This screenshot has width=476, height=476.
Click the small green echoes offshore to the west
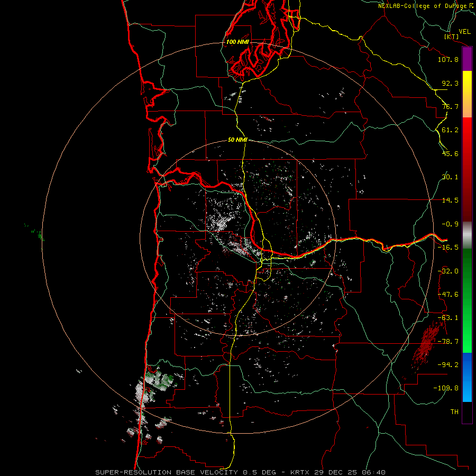pos(34,232)
